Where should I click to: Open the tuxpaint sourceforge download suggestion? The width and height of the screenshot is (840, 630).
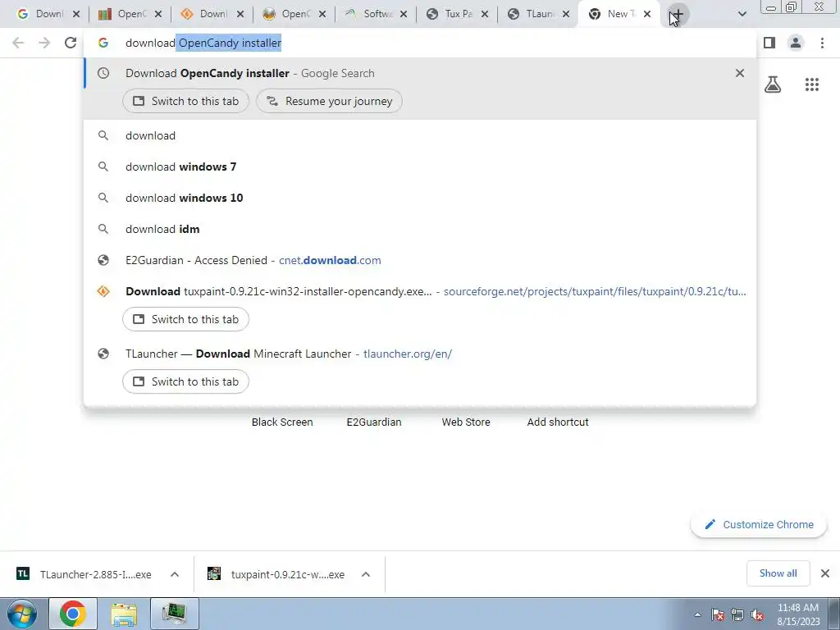point(420,291)
